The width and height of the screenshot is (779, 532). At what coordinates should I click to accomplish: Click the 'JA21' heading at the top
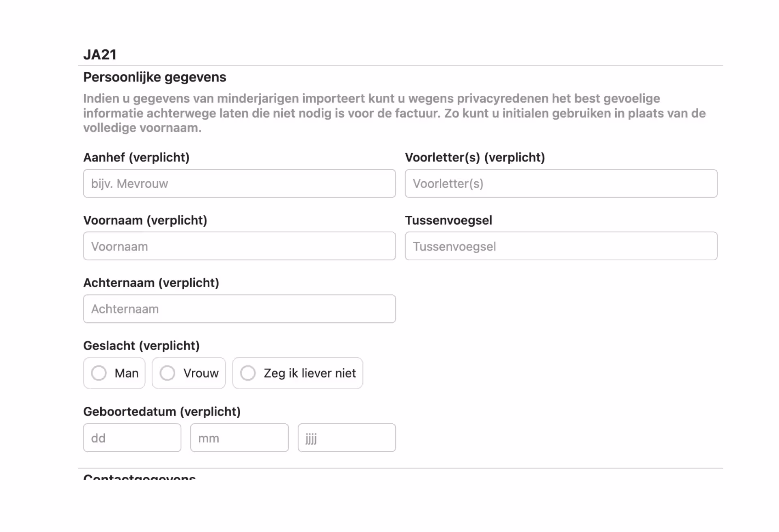click(100, 54)
